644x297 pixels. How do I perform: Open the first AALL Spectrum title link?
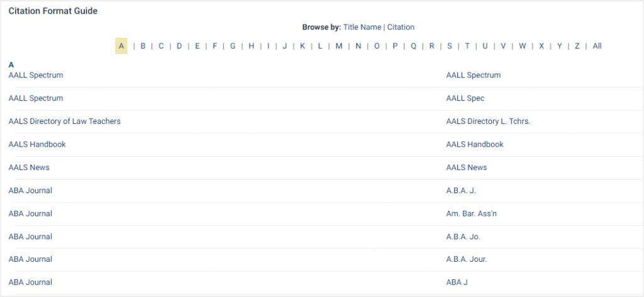36,75
